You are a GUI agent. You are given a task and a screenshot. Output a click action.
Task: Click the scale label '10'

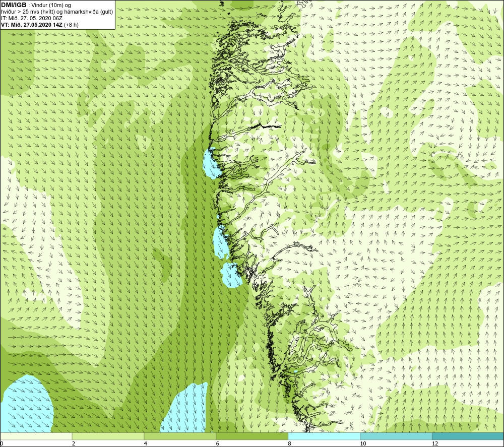pos(363,443)
